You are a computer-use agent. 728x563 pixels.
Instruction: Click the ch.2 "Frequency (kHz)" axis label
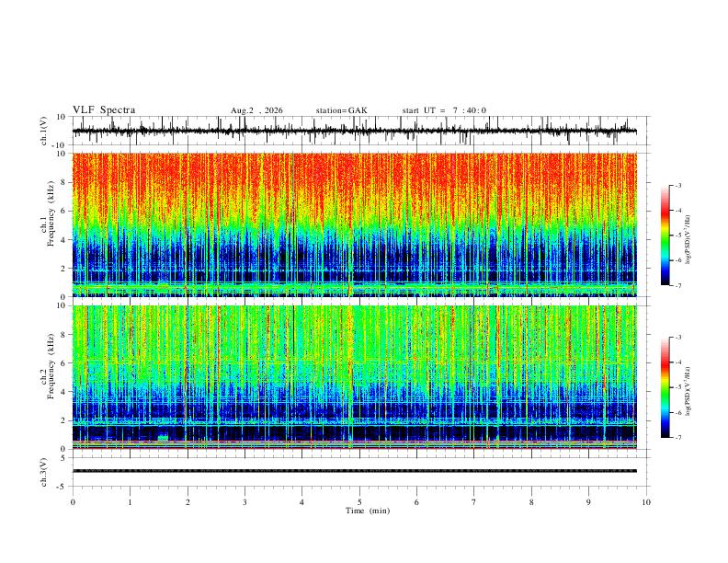point(51,366)
